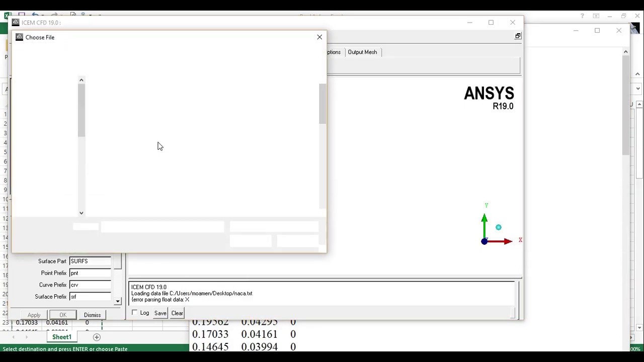Click the undock panel icon in ICEM
The height and width of the screenshot is (362, 644).
[x=518, y=36]
